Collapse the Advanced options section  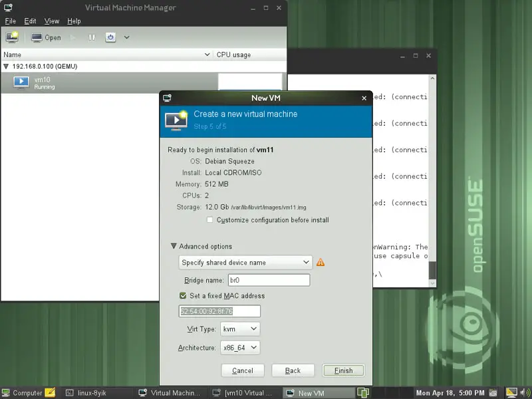(174, 247)
